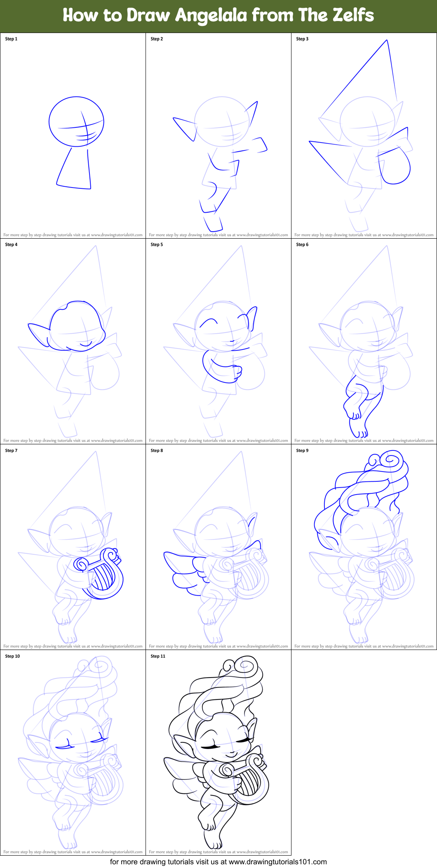Click the 'Step 9' label
Image resolution: width=437 pixels, height=868 pixels.
[x=302, y=450]
